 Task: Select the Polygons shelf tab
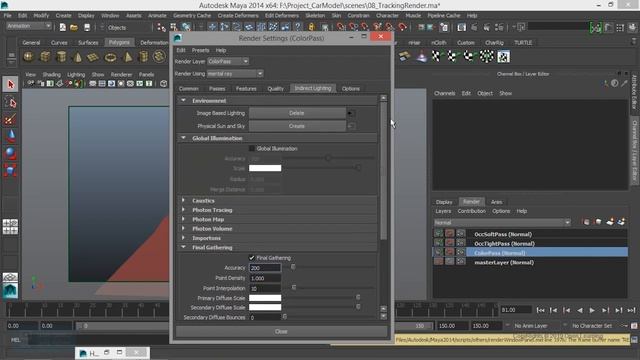[x=119, y=42]
